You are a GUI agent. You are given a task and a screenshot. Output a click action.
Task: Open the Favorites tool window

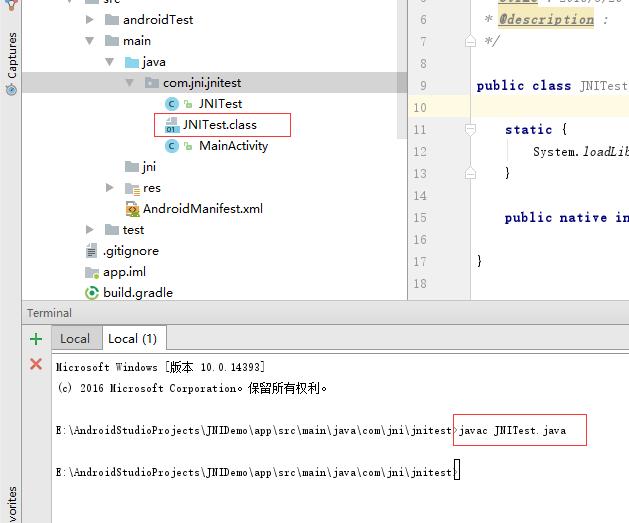(x=12, y=504)
